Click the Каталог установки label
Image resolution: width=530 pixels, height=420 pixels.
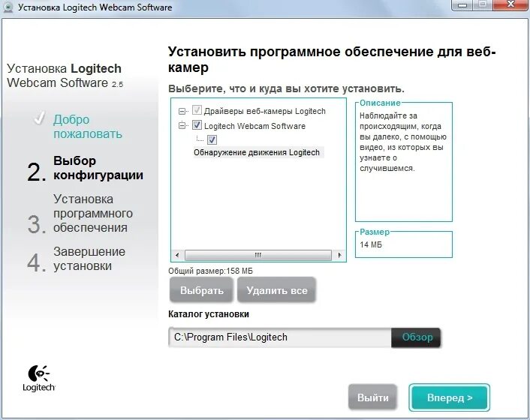pyautogui.click(x=209, y=314)
